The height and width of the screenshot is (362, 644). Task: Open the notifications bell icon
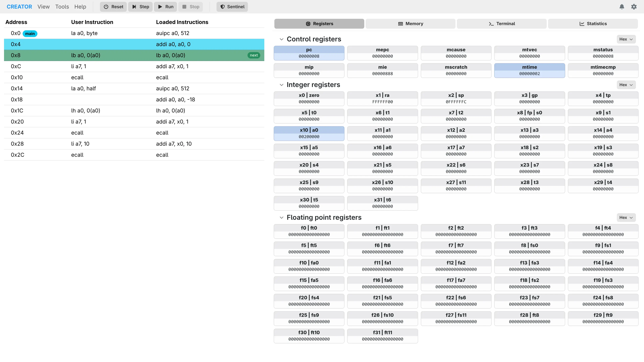click(x=622, y=7)
